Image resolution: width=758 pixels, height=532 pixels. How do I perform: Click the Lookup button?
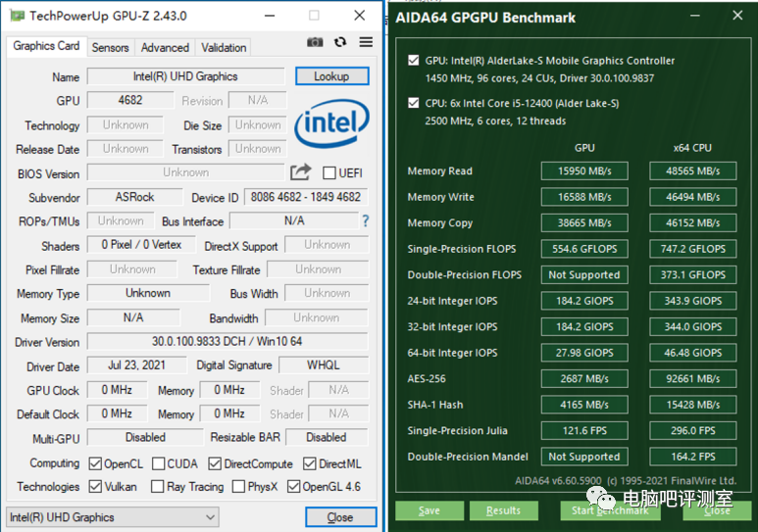331,76
